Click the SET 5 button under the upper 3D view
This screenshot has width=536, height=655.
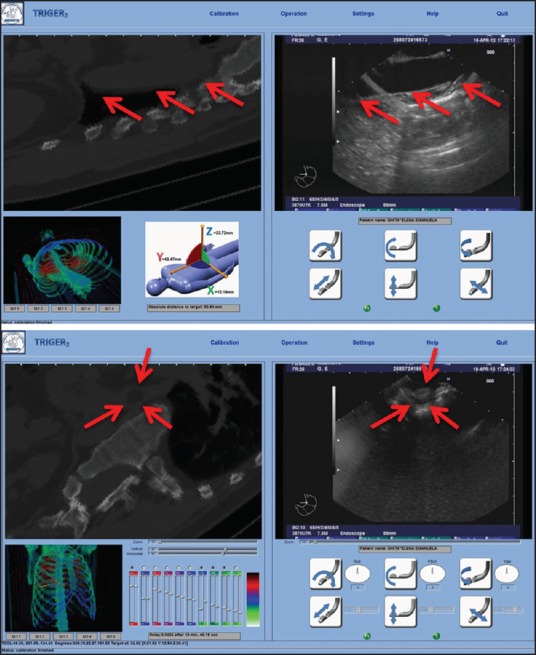click(x=109, y=309)
